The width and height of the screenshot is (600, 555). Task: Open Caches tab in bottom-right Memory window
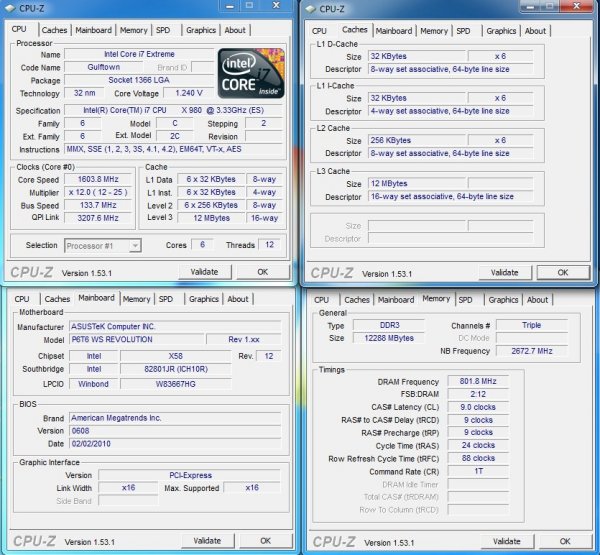click(357, 300)
